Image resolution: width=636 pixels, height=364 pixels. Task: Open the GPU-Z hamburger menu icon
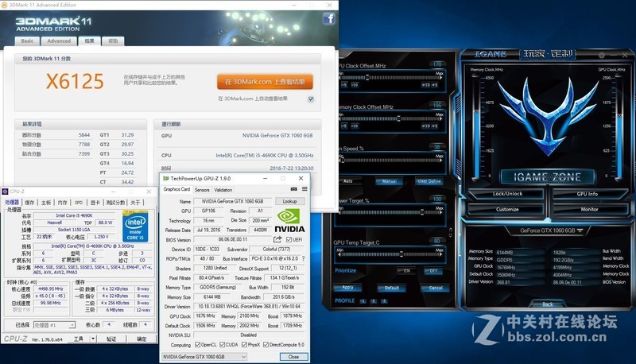coord(304,189)
